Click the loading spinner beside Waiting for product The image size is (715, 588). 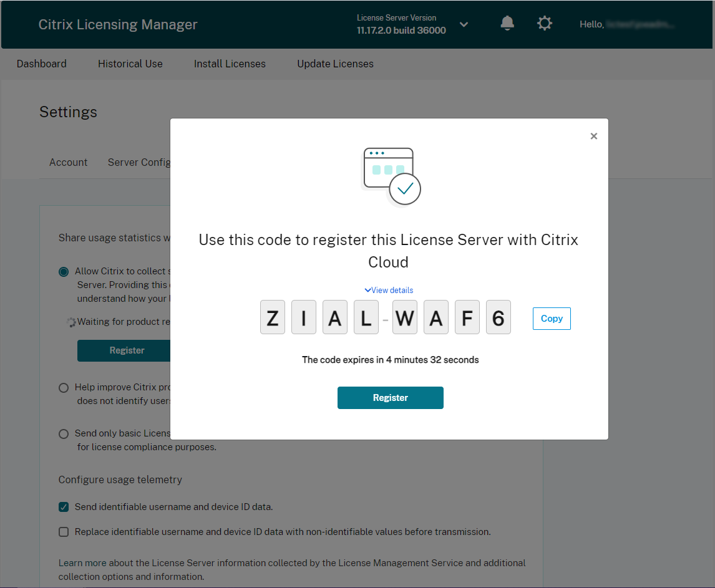pyautogui.click(x=71, y=322)
